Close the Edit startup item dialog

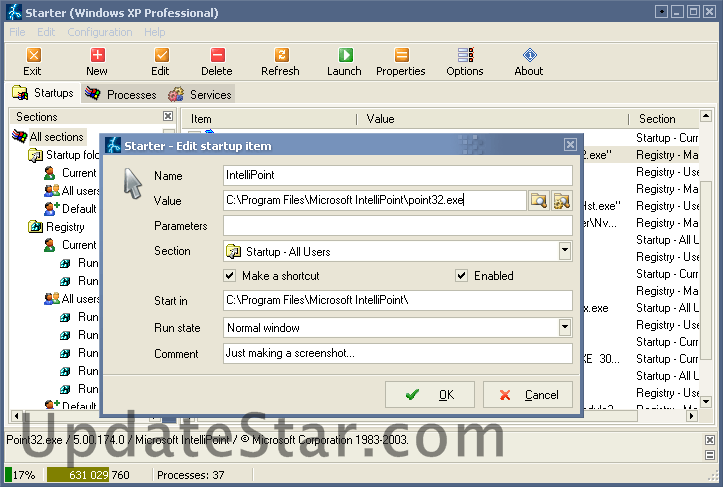[x=570, y=145]
